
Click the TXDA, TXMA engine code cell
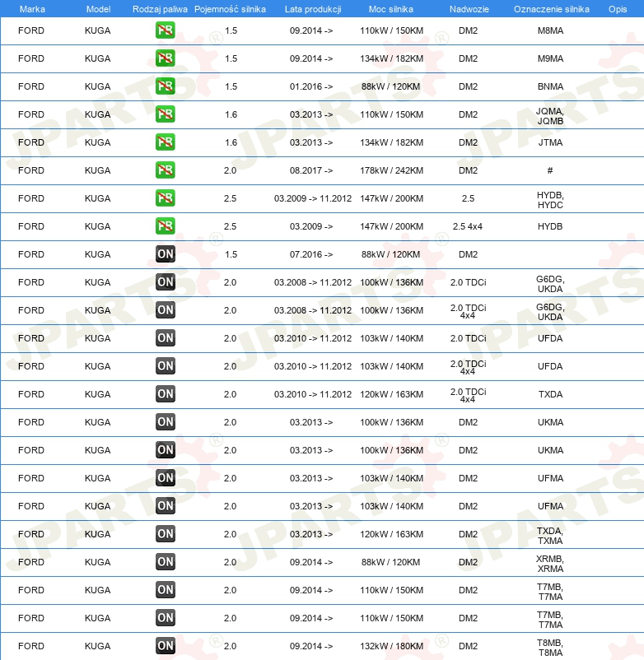pyautogui.click(x=550, y=536)
